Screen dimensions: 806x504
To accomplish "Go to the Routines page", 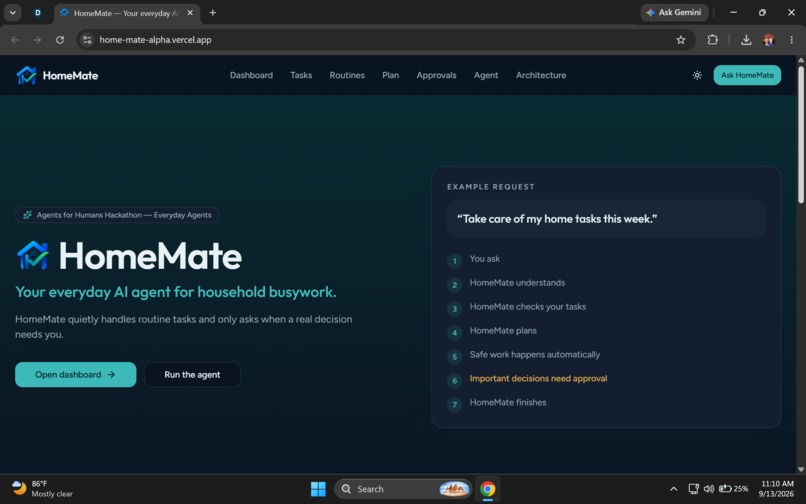I will [x=347, y=75].
